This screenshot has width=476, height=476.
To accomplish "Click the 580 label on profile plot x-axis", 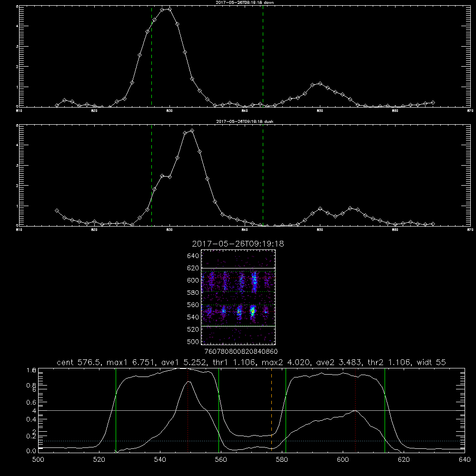I will pos(282,460).
